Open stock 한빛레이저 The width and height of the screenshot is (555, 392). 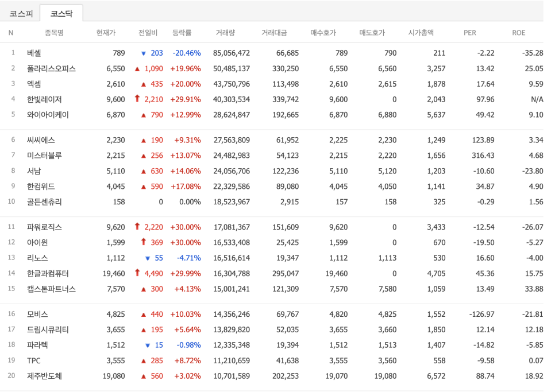pos(44,99)
